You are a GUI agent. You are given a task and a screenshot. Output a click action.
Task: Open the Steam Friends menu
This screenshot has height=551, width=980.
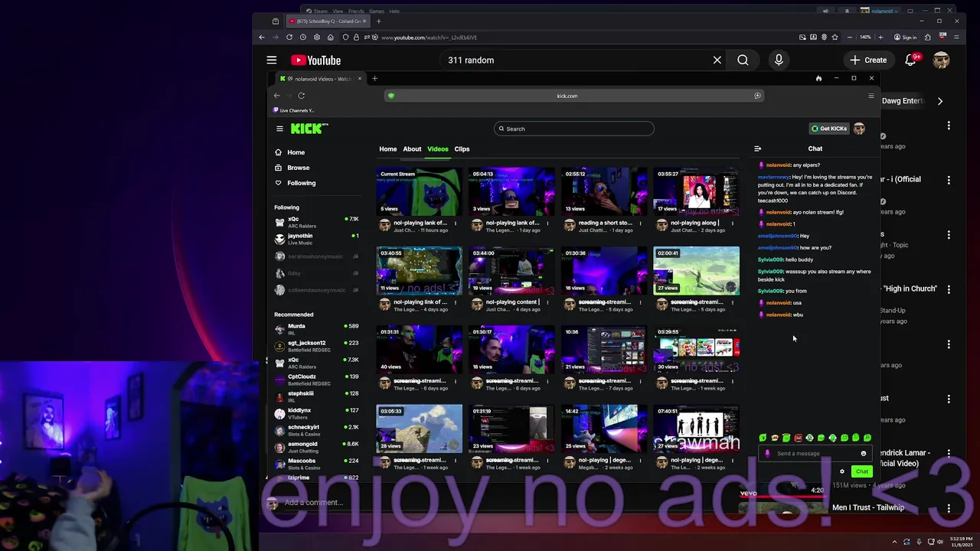(356, 11)
